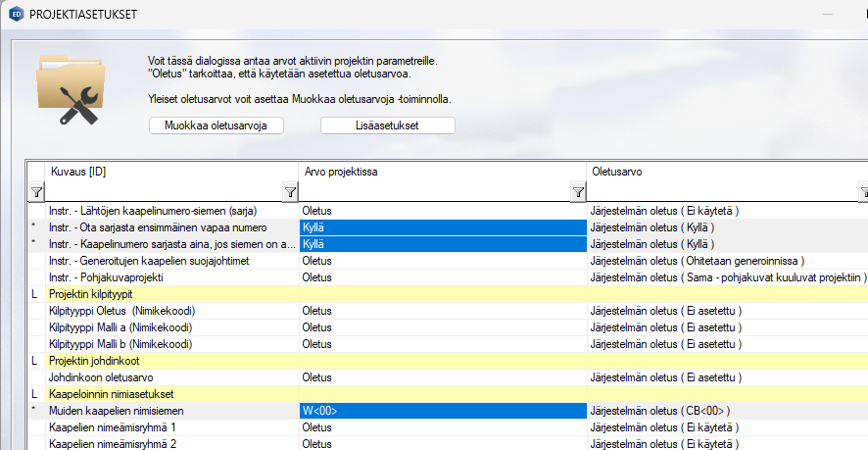Image resolution: width=868 pixels, height=450 pixels.
Task: Open Kyllä value for Ota sarjasta ensimmäinen row
Action: pos(442,227)
